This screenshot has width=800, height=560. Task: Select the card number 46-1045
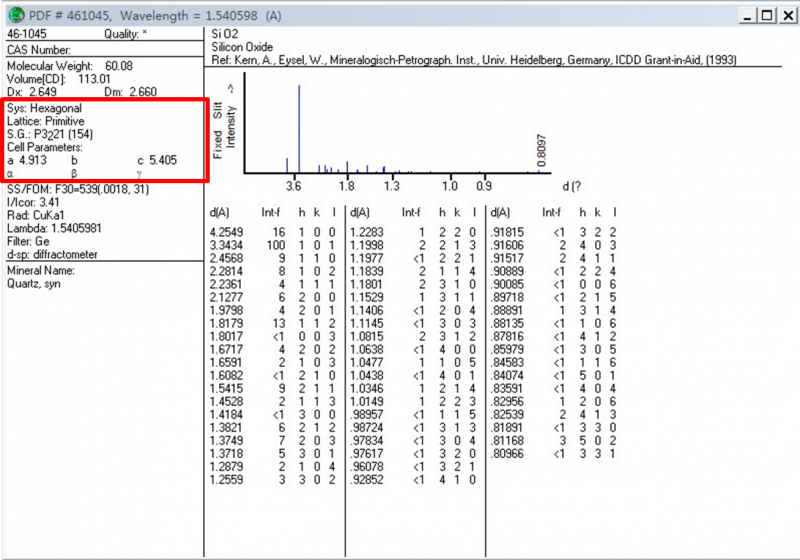(27, 34)
